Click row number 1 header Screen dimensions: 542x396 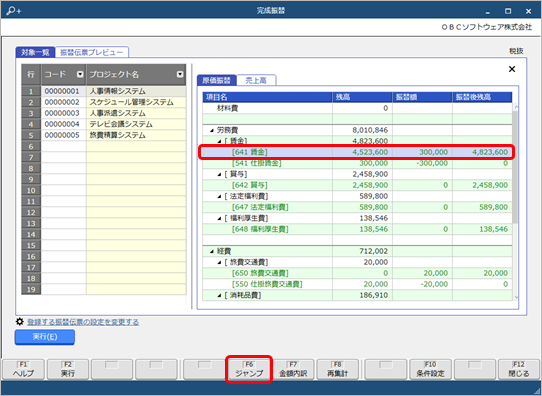point(31,91)
